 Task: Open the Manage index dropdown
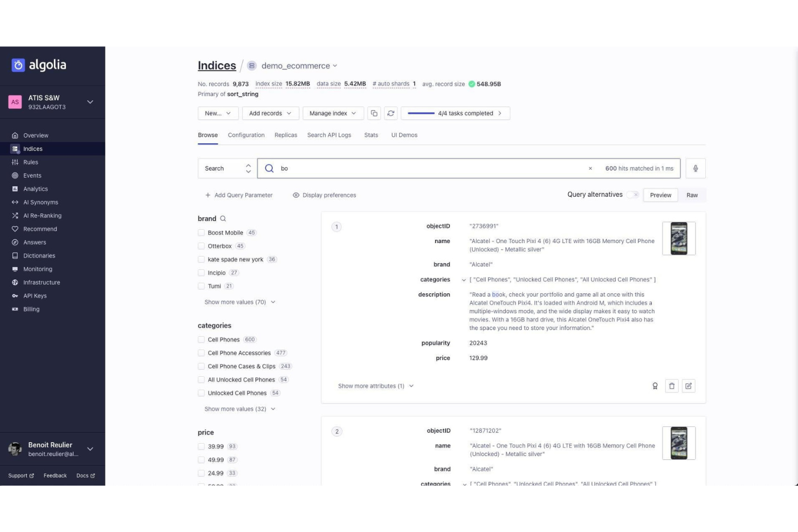333,113
